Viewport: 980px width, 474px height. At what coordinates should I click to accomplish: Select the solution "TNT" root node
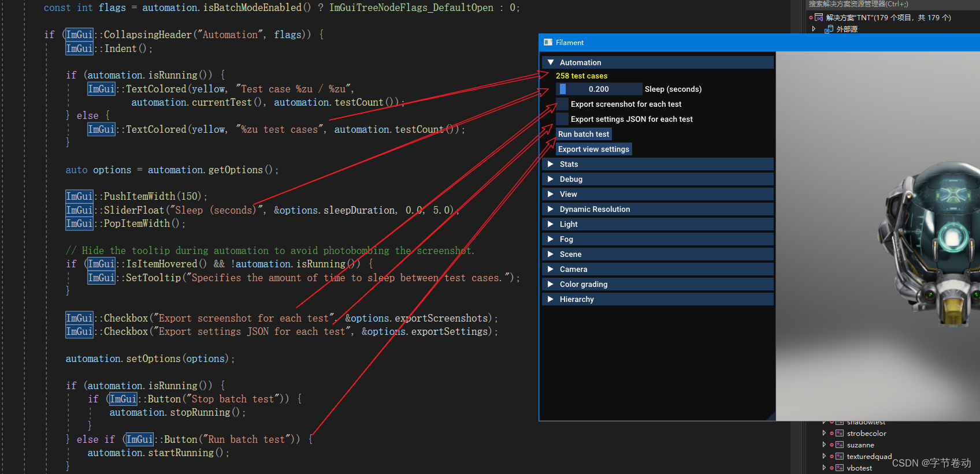coord(888,18)
